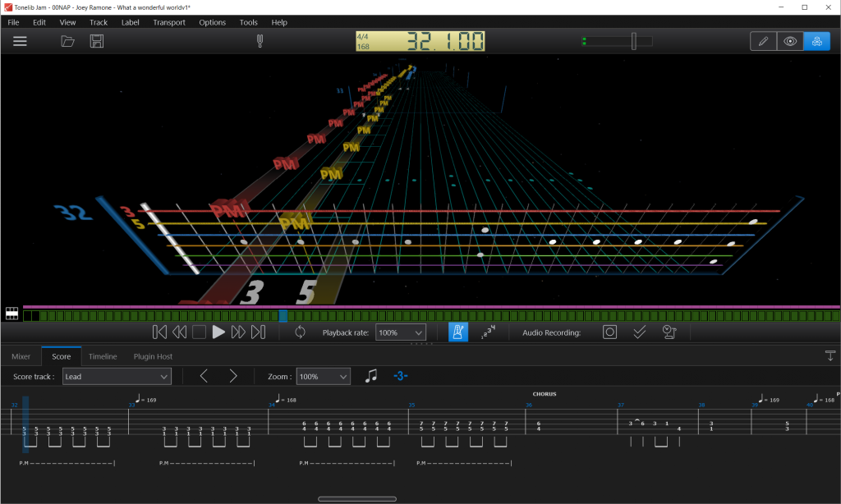Toggle loop playback mode

pos(300,332)
